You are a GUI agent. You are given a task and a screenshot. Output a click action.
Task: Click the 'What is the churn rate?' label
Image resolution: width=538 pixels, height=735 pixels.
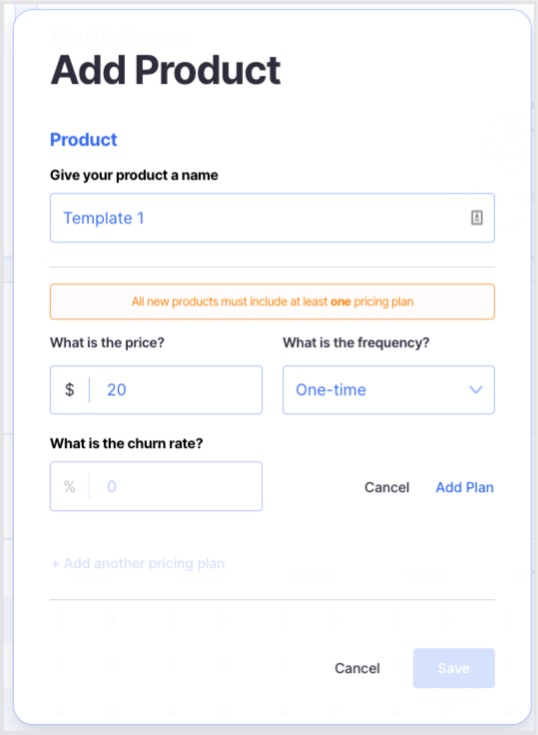[x=127, y=443]
